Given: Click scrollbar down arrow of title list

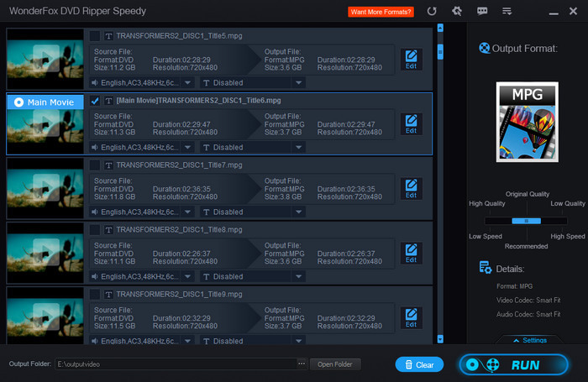Looking at the screenshot, I should pyautogui.click(x=440, y=339).
